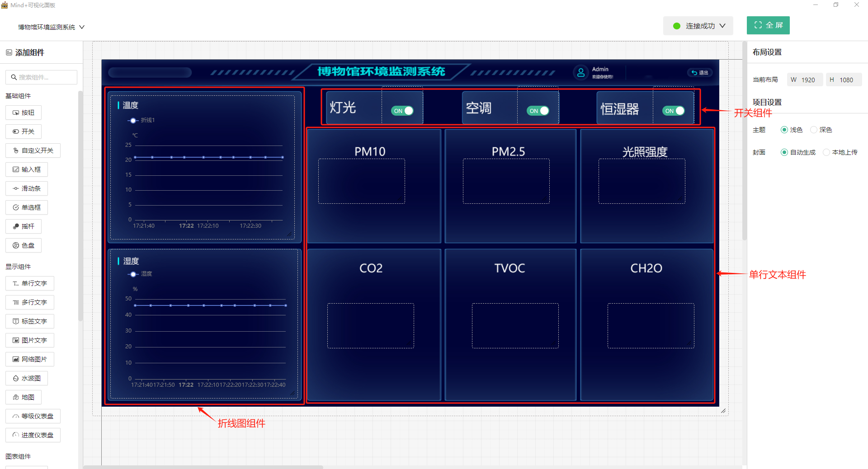
Task: Add a 进度仪表盘 progress gauge component
Action: [x=33, y=435]
